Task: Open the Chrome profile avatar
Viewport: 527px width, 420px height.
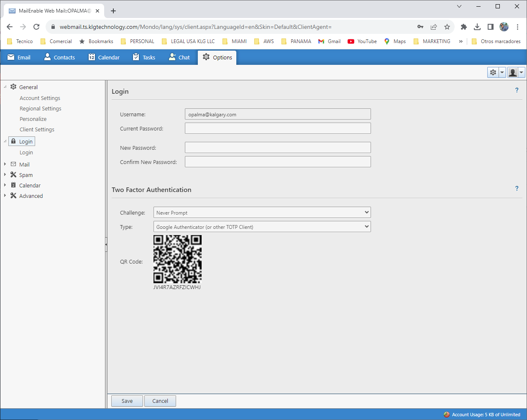Action: coord(504,27)
